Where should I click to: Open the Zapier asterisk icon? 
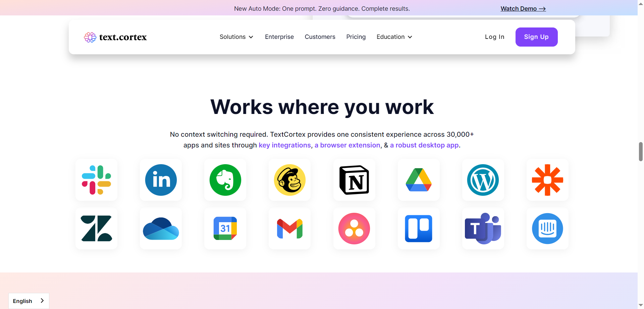click(547, 180)
